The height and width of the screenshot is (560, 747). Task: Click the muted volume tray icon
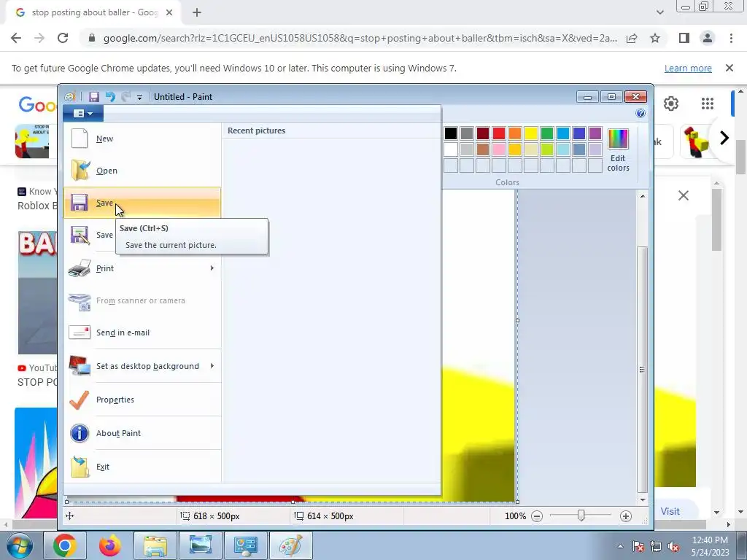pos(674,546)
